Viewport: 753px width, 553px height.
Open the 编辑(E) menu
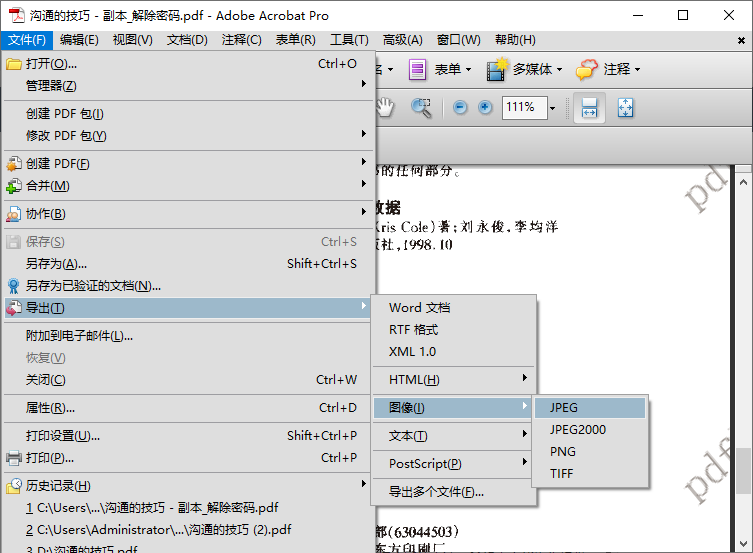79,40
